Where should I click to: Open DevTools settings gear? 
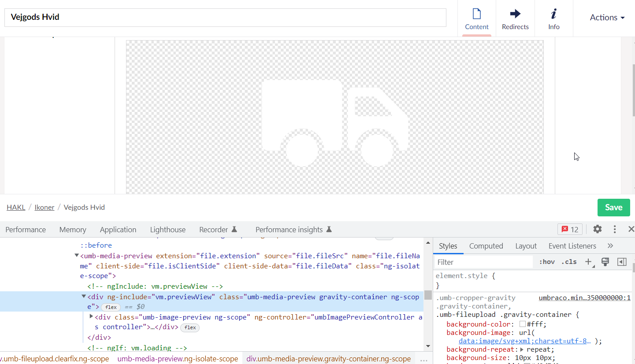597,229
